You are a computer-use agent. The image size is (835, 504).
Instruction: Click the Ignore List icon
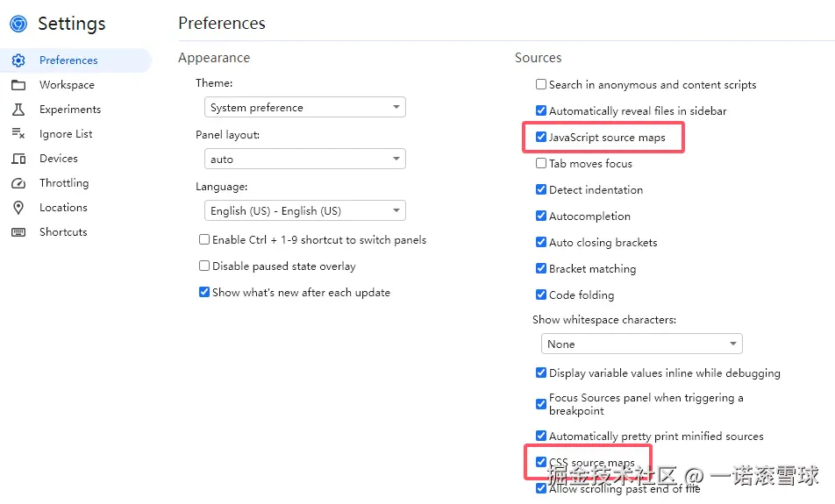pos(18,134)
